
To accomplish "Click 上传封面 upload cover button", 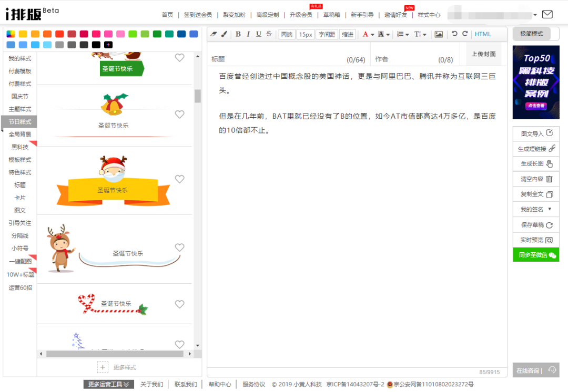I will [483, 54].
